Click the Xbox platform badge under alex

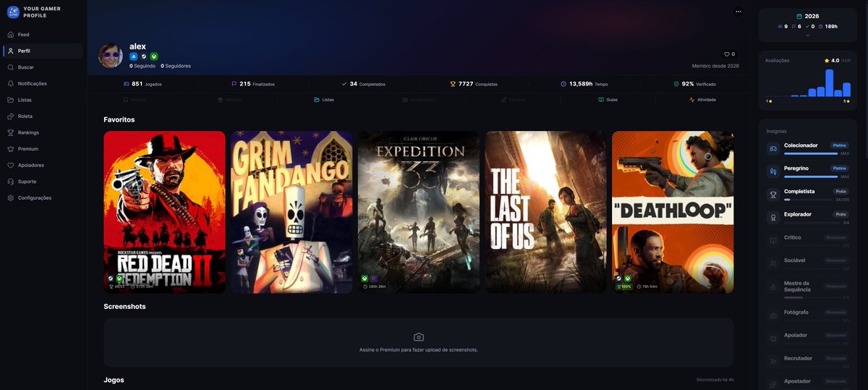pos(154,56)
